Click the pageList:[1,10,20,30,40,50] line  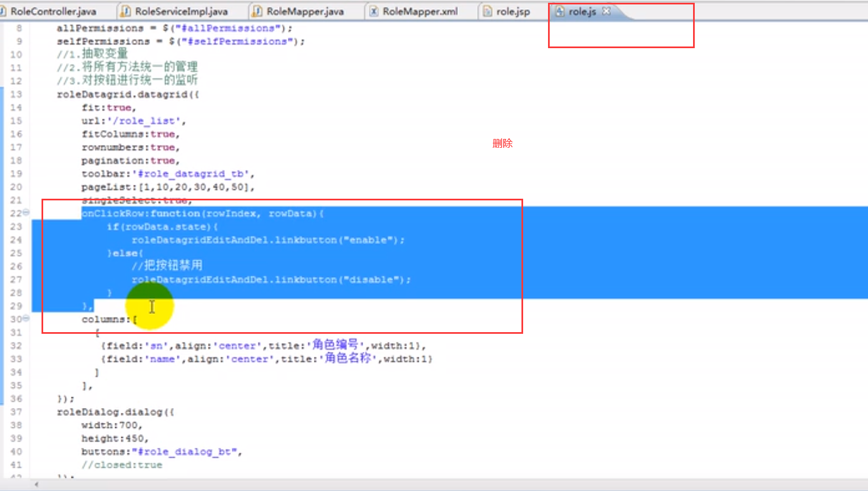coord(168,187)
